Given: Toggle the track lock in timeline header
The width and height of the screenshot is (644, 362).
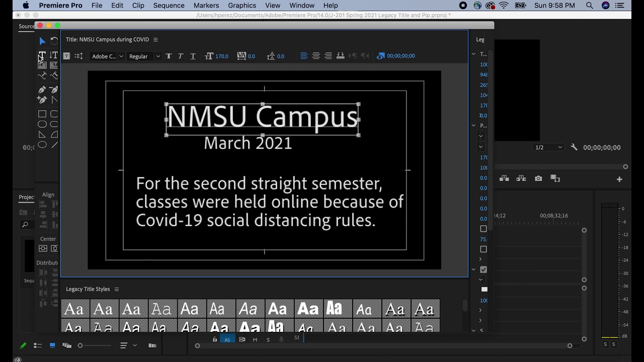Looking at the screenshot, I should tap(215, 339).
